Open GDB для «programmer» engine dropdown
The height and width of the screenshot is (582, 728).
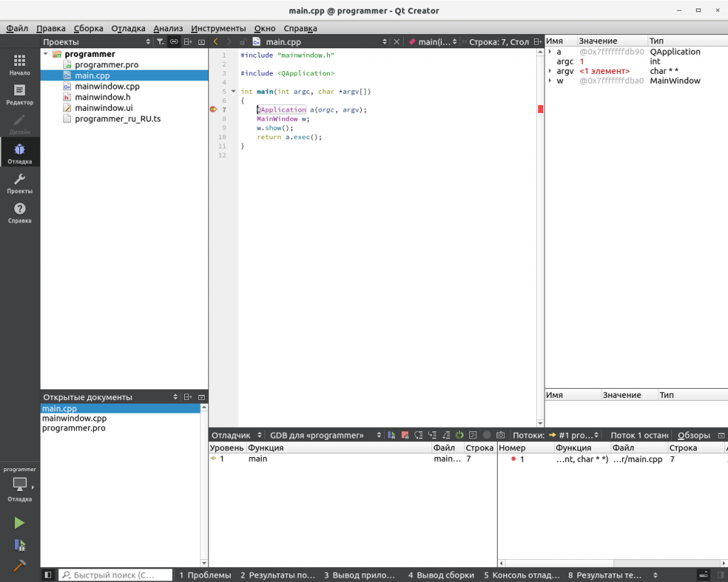pyautogui.click(x=326, y=435)
